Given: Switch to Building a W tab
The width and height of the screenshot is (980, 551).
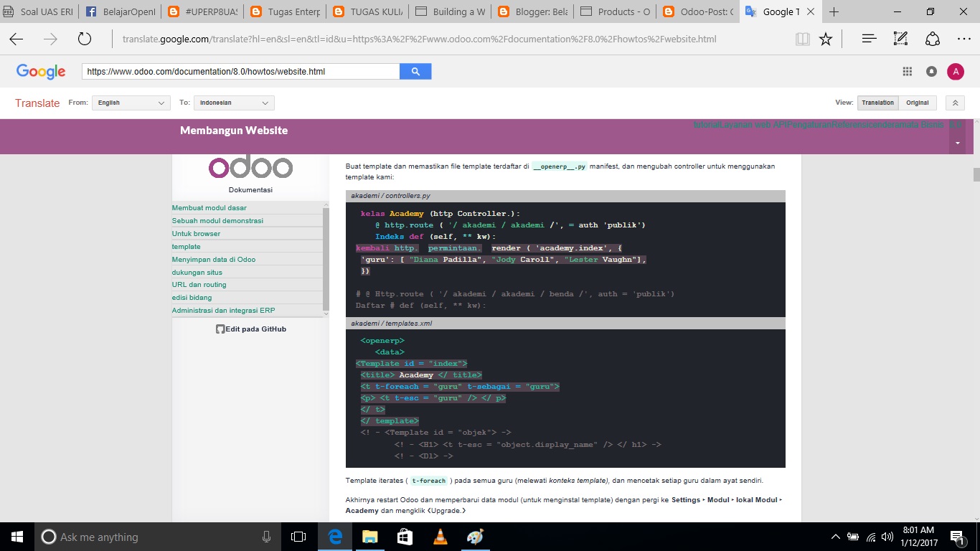Looking at the screenshot, I should 450,11.
